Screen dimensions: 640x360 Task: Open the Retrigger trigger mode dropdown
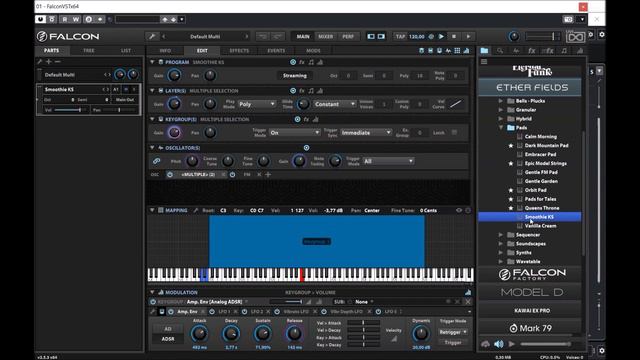[x=453, y=332]
